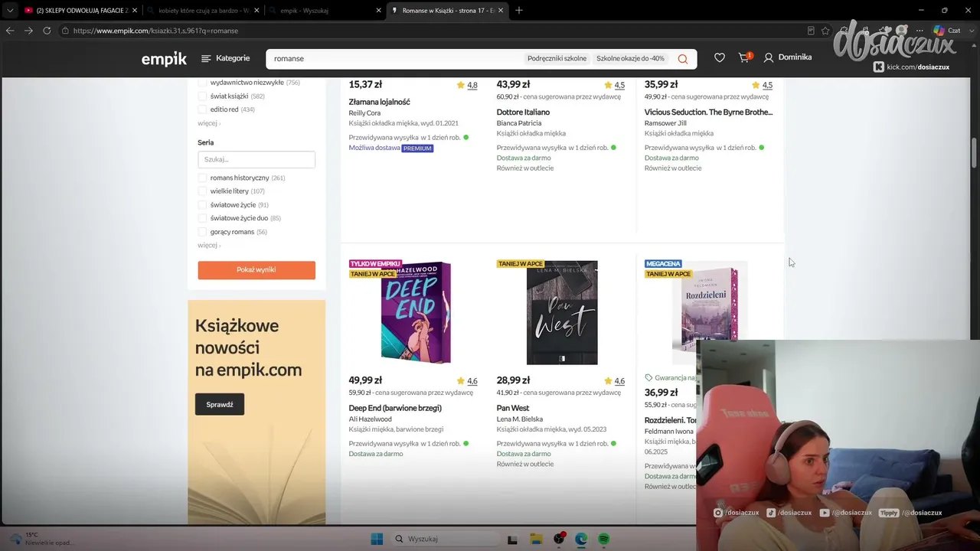This screenshot has width=980, height=551.
Task: Click the PREMIUM badge under Złamana lojalność
Action: click(417, 148)
